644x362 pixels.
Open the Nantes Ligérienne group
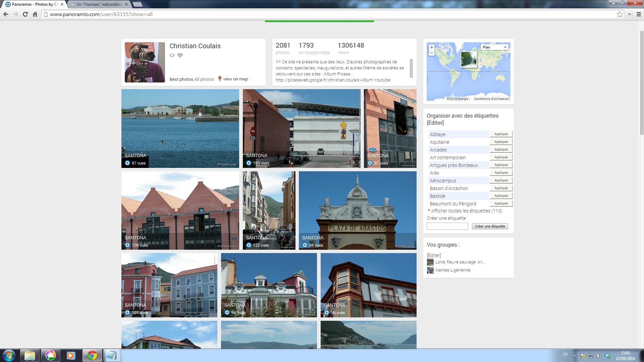pos(453,270)
